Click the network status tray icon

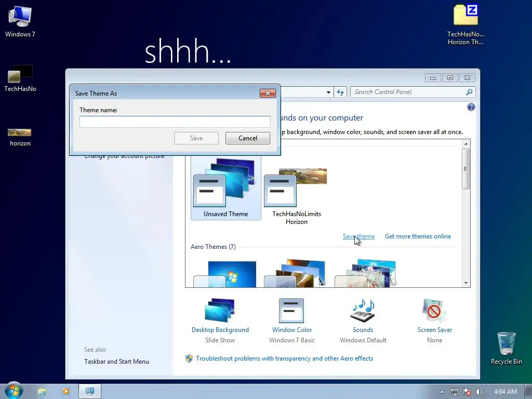pyautogui.click(x=454, y=392)
